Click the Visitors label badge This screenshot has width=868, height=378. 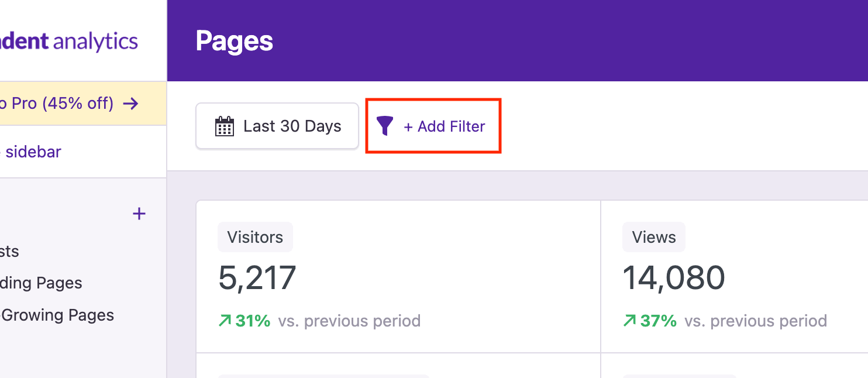pos(255,237)
